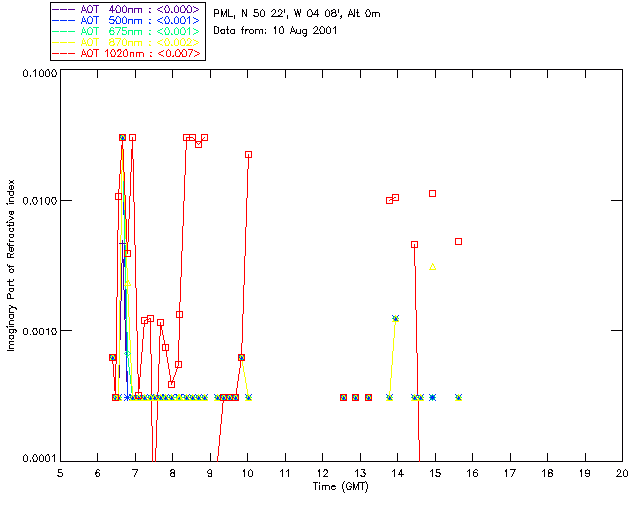Screen dimensions: 640x512
Task: Click the red square marker above 0.0100 near 15 GMT
Action: 433,194
